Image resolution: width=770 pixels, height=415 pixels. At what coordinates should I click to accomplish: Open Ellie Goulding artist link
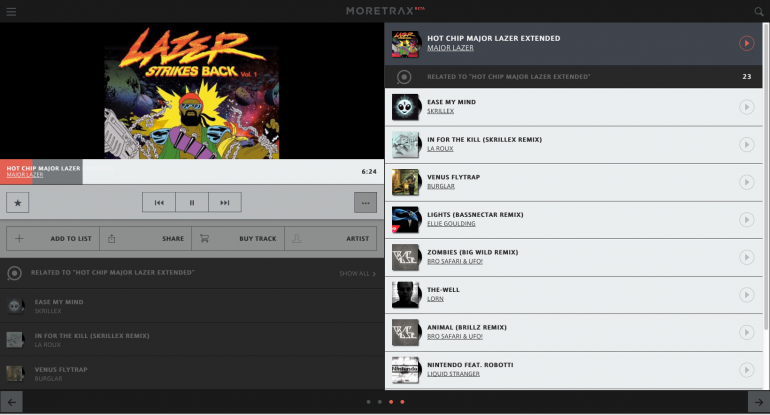[451, 223]
